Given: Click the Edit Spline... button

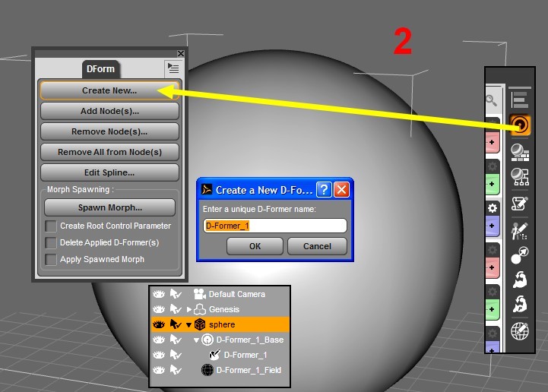Looking at the screenshot, I should [x=109, y=172].
